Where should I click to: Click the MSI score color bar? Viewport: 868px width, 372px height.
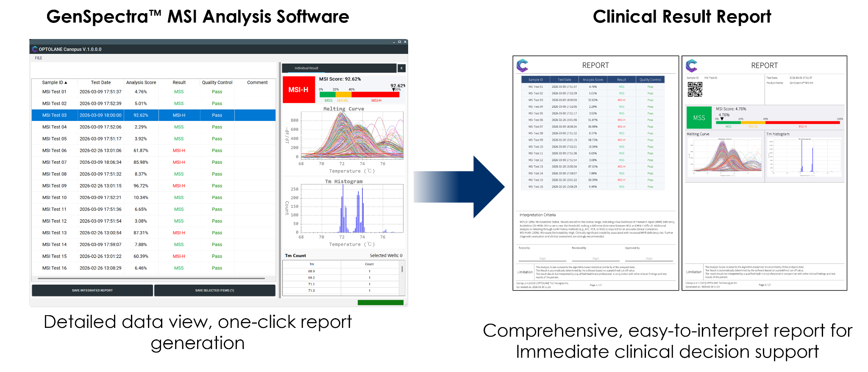pyautogui.click(x=359, y=95)
